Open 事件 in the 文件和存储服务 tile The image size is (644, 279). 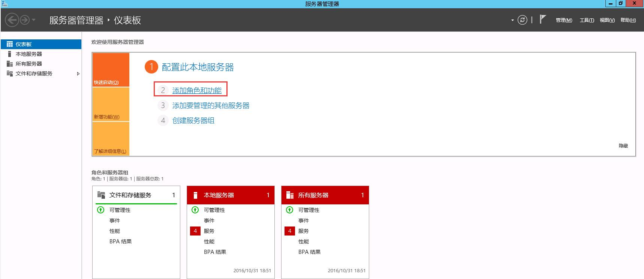click(x=115, y=220)
